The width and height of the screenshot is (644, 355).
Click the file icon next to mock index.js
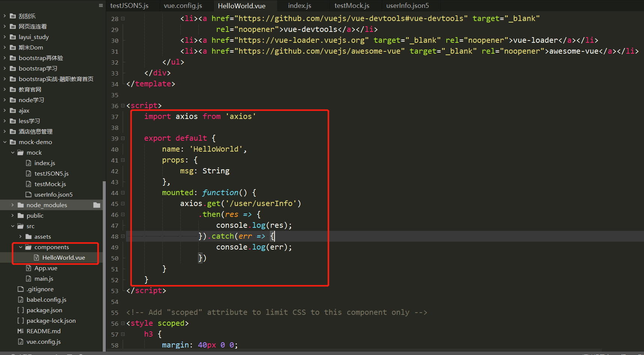[x=29, y=163]
